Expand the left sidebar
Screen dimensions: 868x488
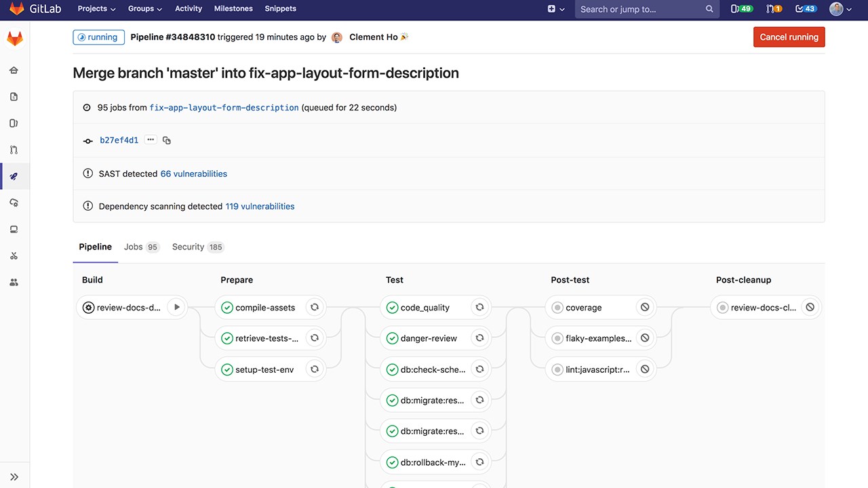tap(14, 476)
